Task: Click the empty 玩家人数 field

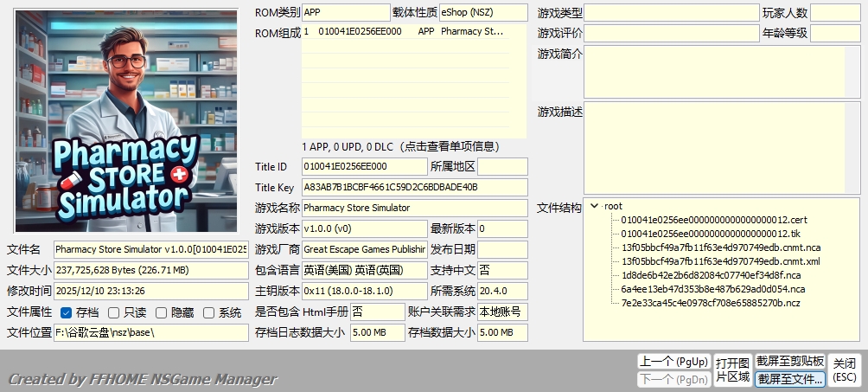Action: click(x=835, y=12)
